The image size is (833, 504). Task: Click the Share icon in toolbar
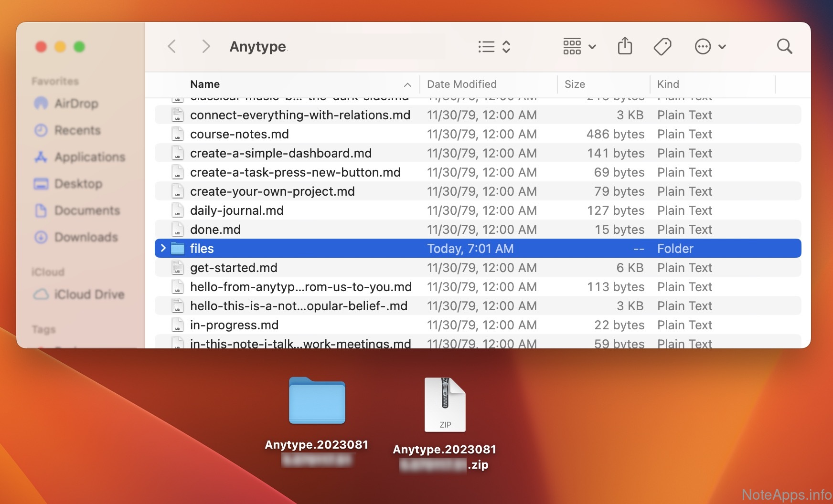coord(625,46)
